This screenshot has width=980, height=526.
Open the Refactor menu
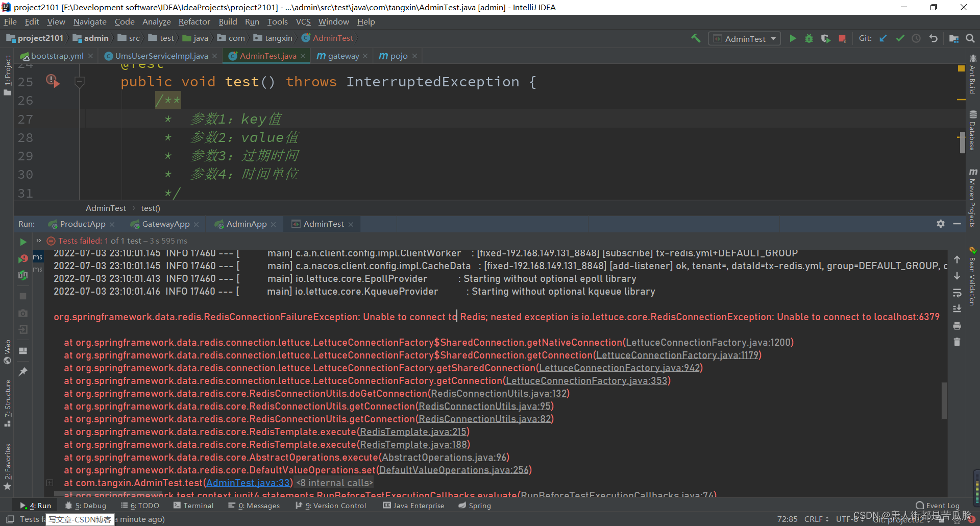pos(194,22)
